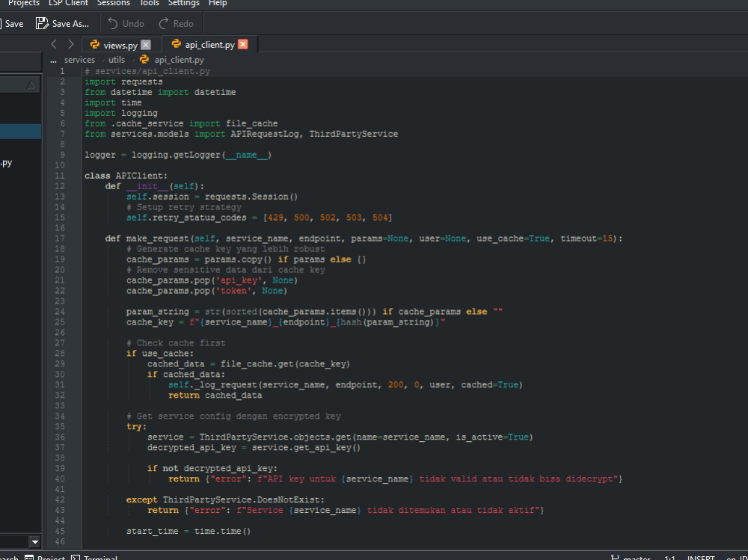
Task: Click the 'class APIClient:' declaration
Action: (x=126, y=176)
